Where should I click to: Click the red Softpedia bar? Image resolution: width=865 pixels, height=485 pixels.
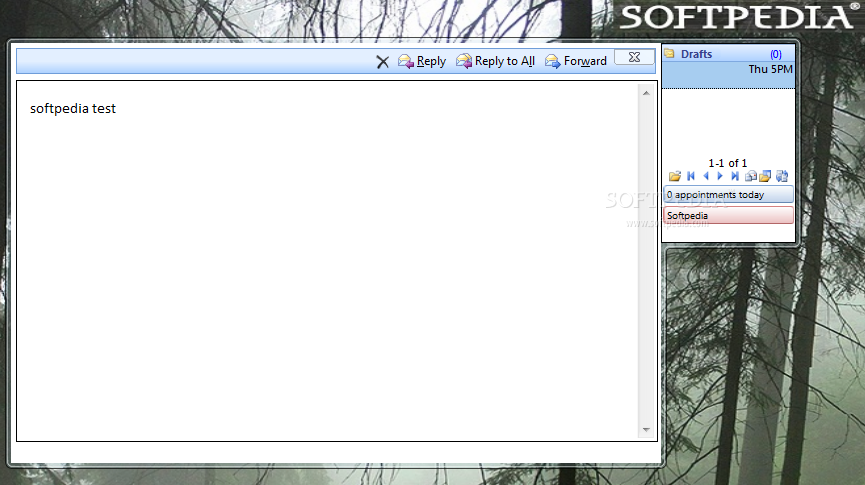click(728, 215)
